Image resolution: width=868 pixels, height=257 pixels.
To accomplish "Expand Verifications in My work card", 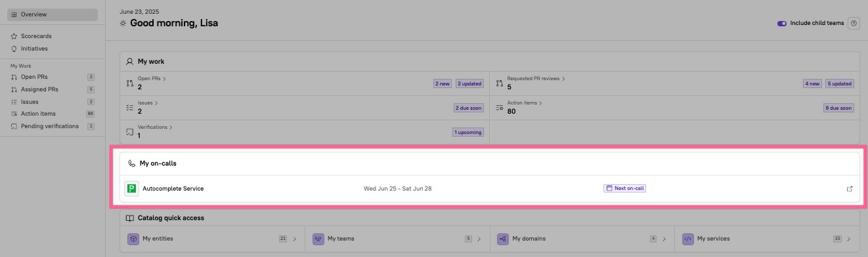I will (x=155, y=128).
